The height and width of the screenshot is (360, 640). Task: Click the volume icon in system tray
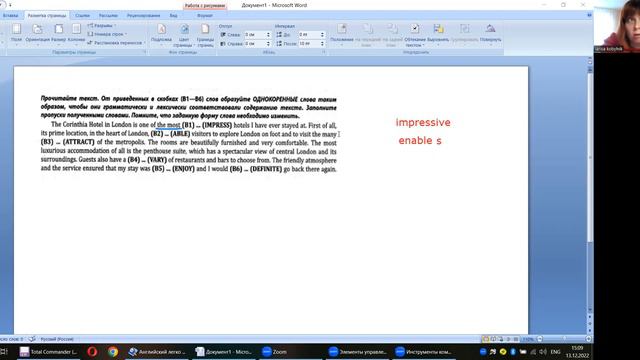[x=542, y=351]
